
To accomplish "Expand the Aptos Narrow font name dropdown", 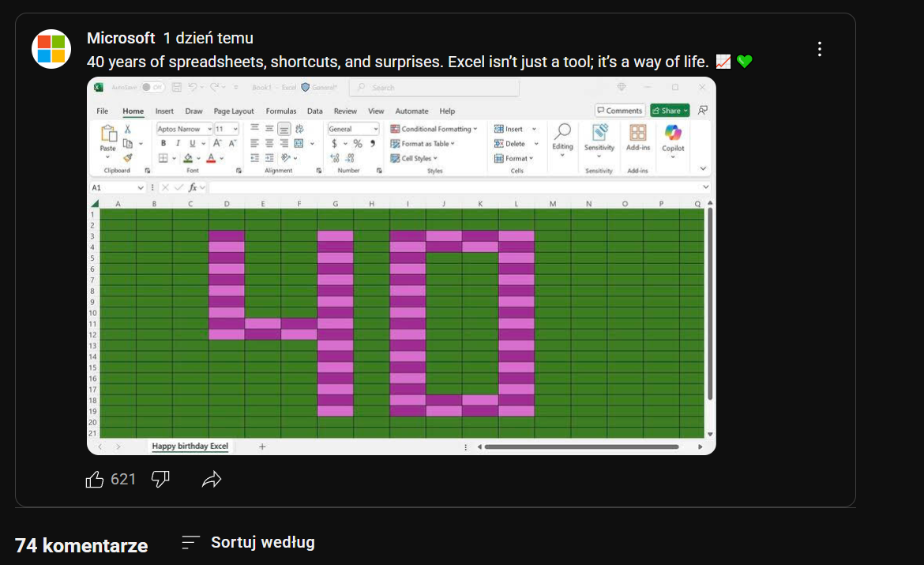I will (x=209, y=129).
